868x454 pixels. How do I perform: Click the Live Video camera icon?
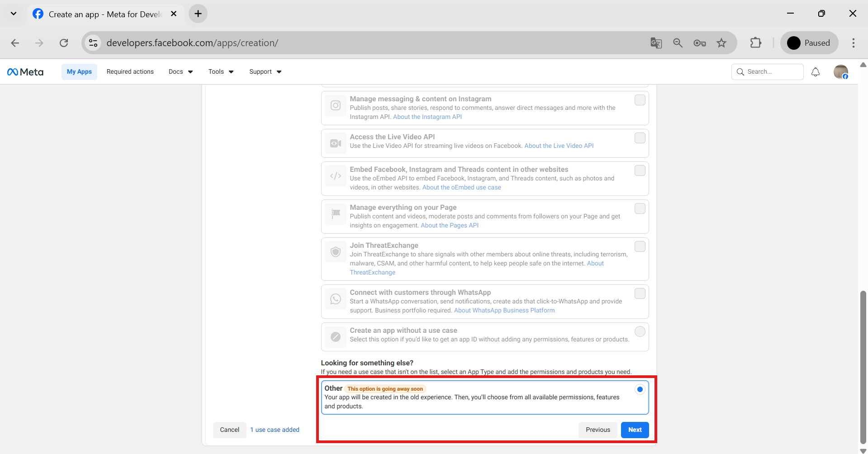336,143
